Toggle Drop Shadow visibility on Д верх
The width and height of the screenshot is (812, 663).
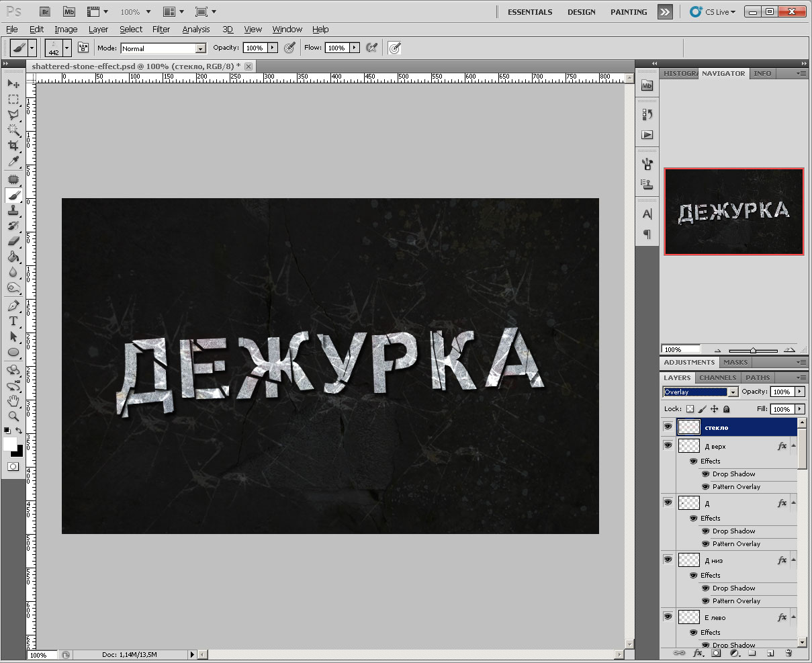pos(705,474)
